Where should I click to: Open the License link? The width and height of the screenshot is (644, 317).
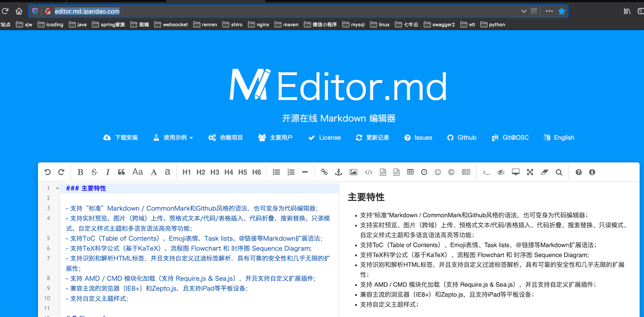(324, 137)
